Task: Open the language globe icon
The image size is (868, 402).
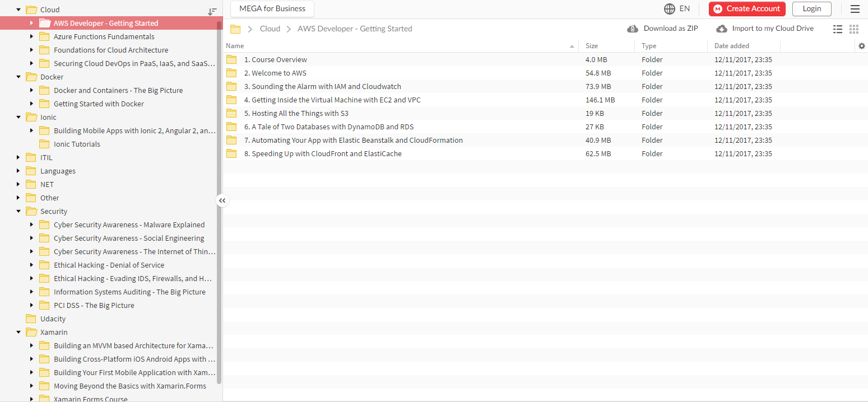Action: 669,8
